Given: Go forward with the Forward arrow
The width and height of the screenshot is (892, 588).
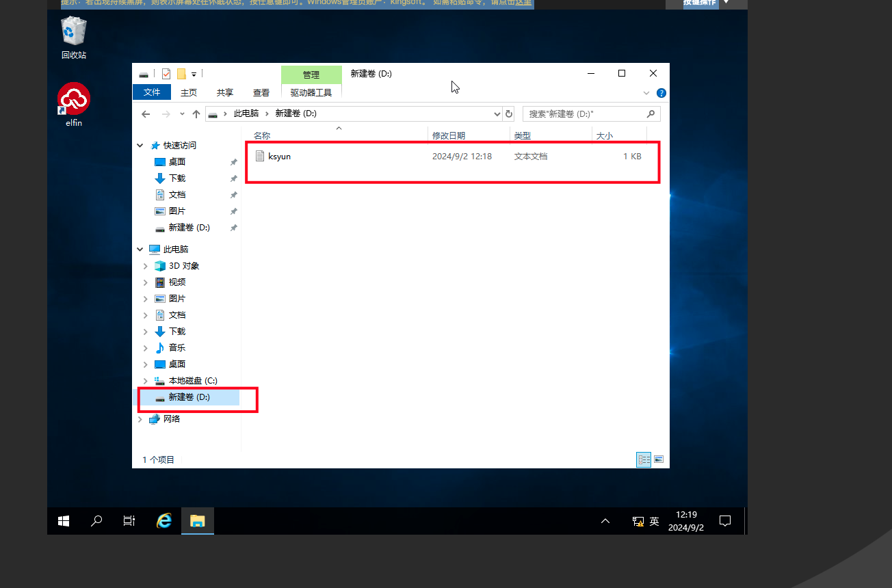Looking at the screenshot, I should tap(166, 113).
